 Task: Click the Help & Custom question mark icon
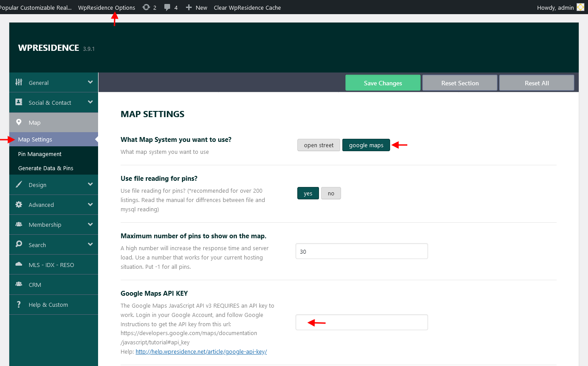19,305
